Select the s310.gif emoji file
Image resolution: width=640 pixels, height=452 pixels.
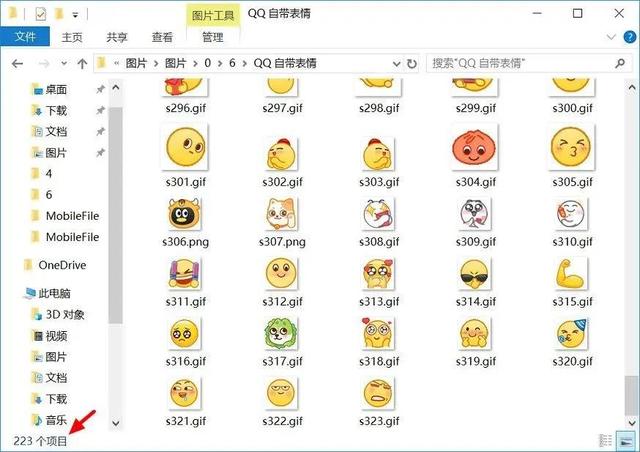tap(571, 214)
